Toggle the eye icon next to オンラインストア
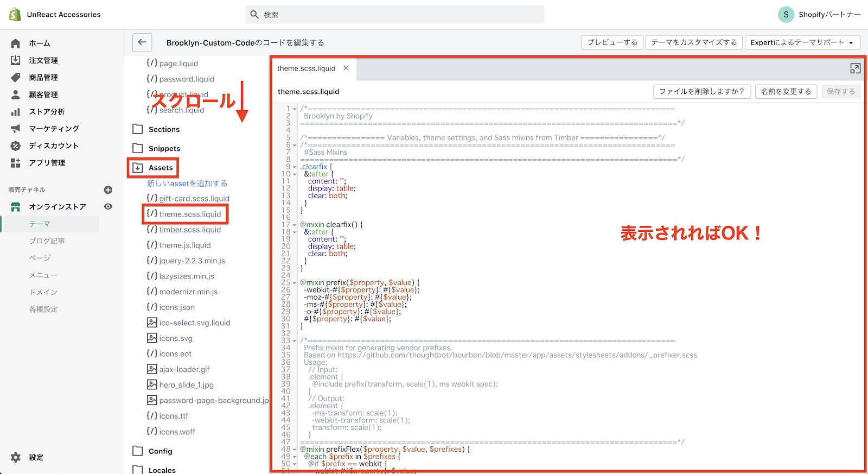 pos(108,207)
